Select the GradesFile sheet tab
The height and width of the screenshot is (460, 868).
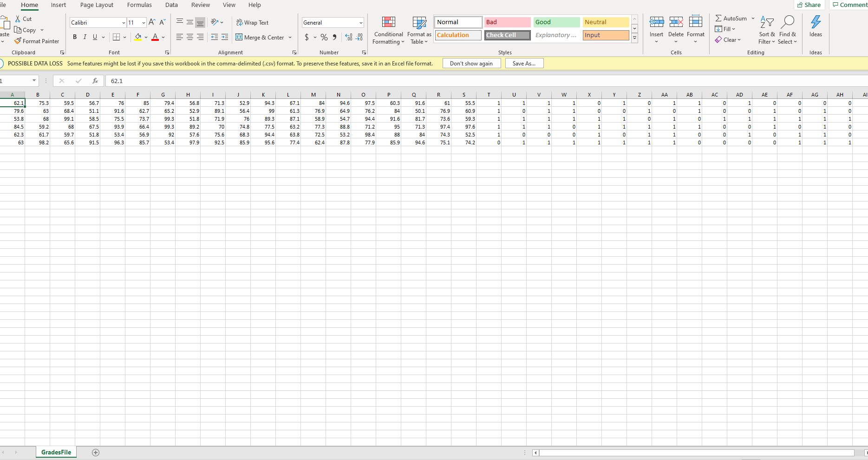click(x=56, y=453)
